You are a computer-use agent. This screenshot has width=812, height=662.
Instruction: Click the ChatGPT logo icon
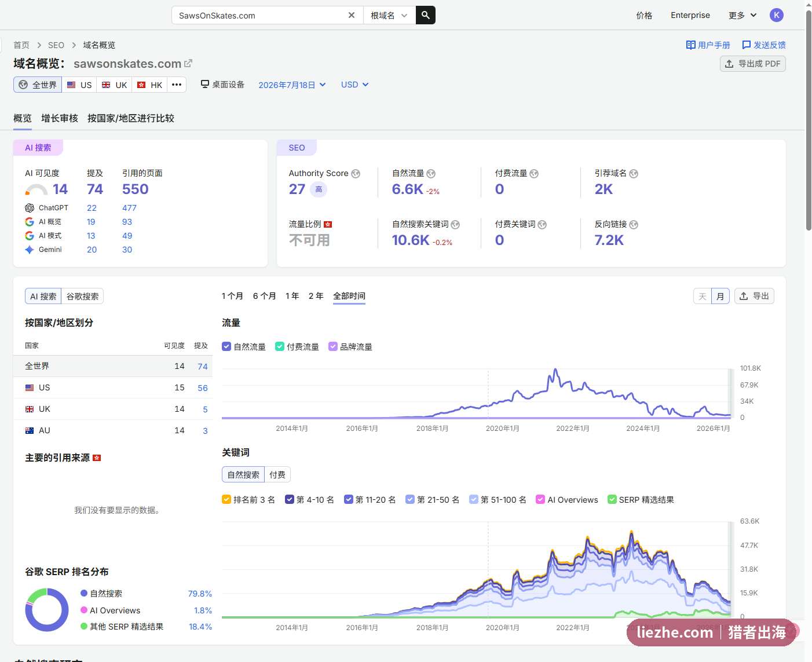click(30, 208)
